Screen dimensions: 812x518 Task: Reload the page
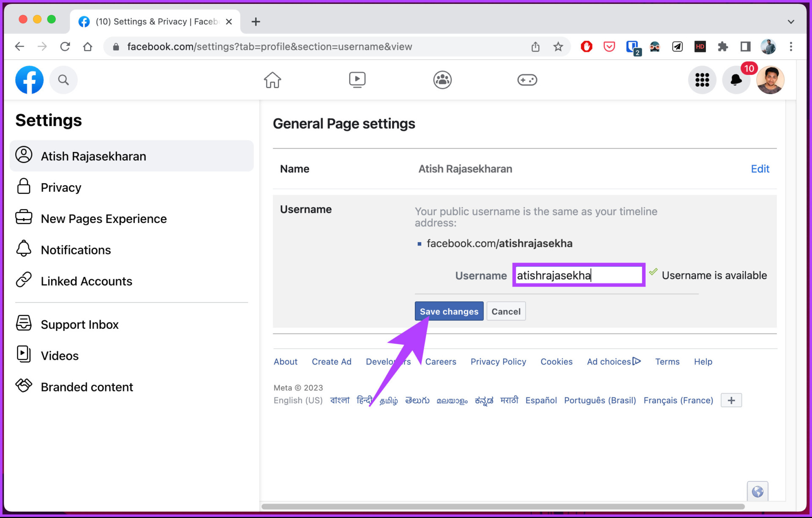(x=65, y=47)
